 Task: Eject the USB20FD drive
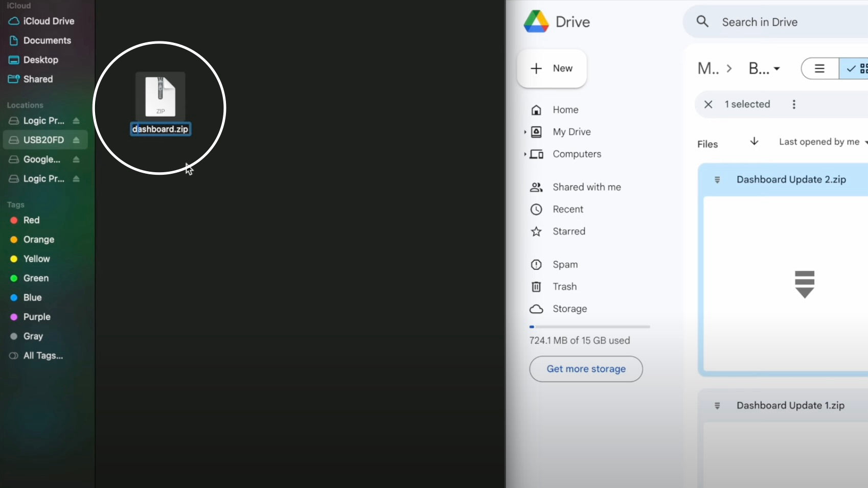point(76,140)
